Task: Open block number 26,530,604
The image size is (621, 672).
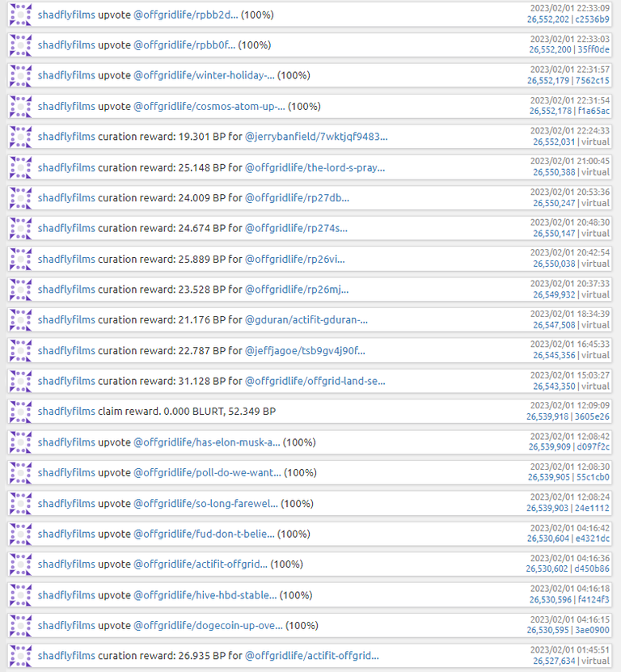Action: (x=548, y=539)
